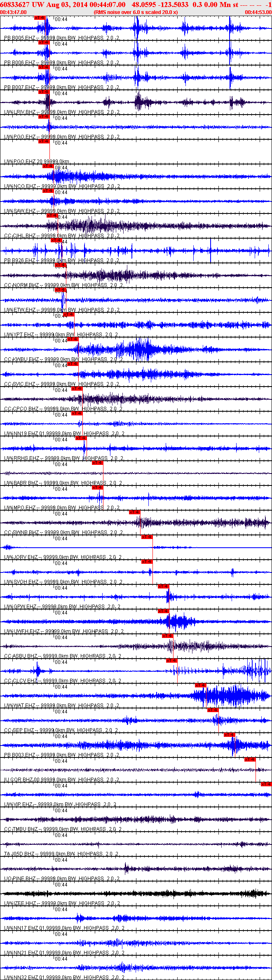Select the UW ETW EHZ station label

(x=62, y=310)
